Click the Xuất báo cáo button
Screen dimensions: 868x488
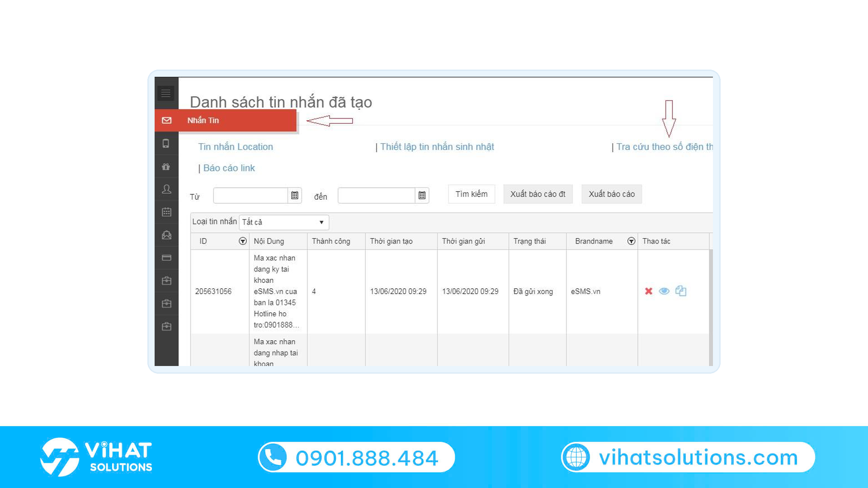point(612,194)
